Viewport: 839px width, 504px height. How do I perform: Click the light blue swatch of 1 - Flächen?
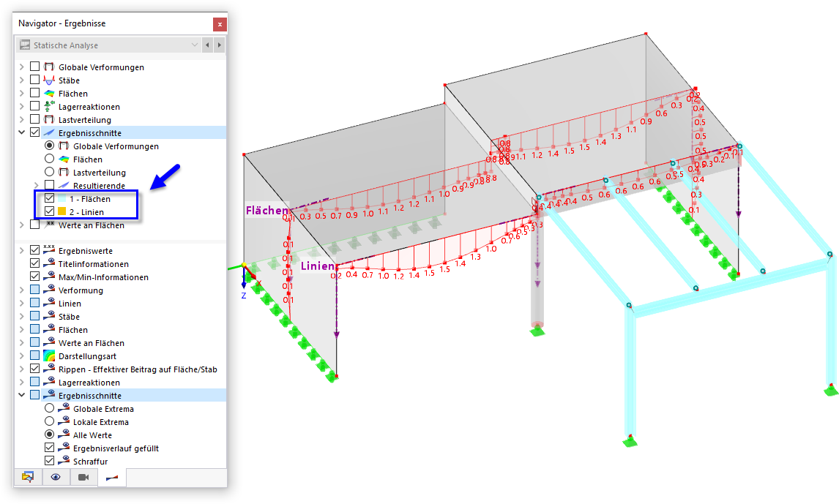[x=61, y=199]
